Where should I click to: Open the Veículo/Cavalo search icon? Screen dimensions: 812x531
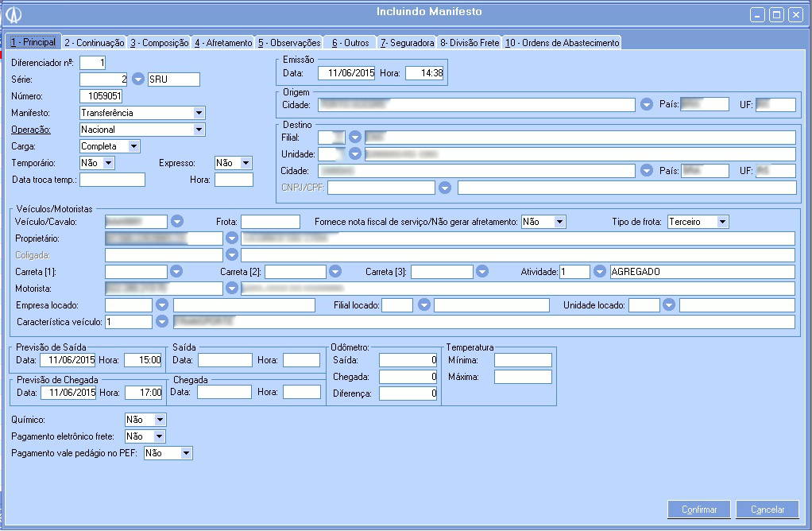coord(178,222)
